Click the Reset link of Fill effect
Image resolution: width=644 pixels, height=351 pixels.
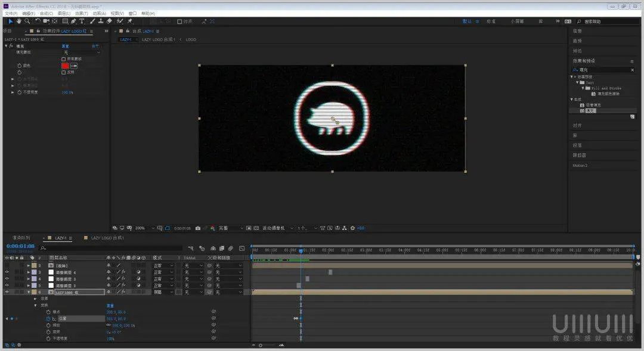(x=66, y=46)
